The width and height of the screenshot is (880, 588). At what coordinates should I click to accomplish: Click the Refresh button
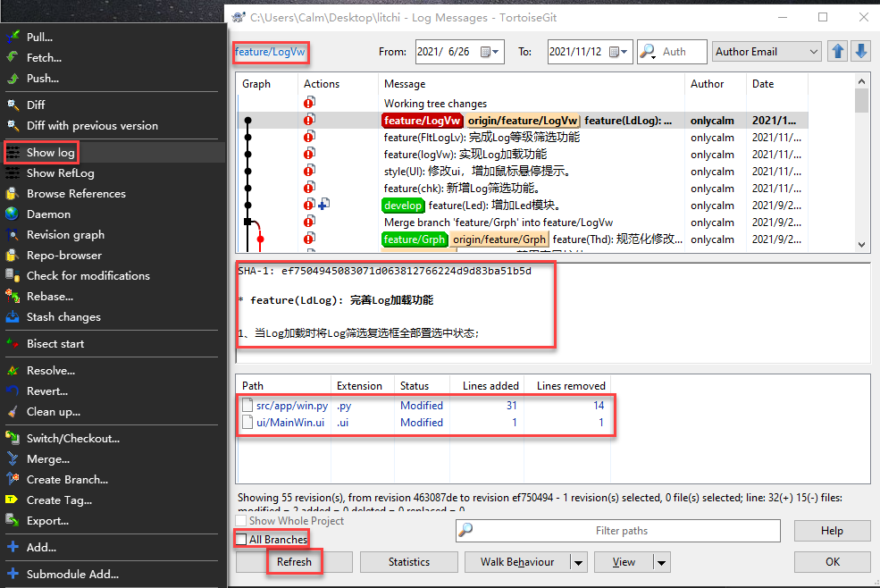(x=294, y=562)
